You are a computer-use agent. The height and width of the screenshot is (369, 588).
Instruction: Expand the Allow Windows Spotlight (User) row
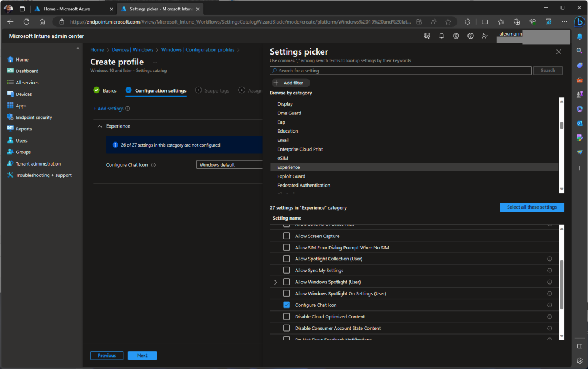[x=276, y=282]
